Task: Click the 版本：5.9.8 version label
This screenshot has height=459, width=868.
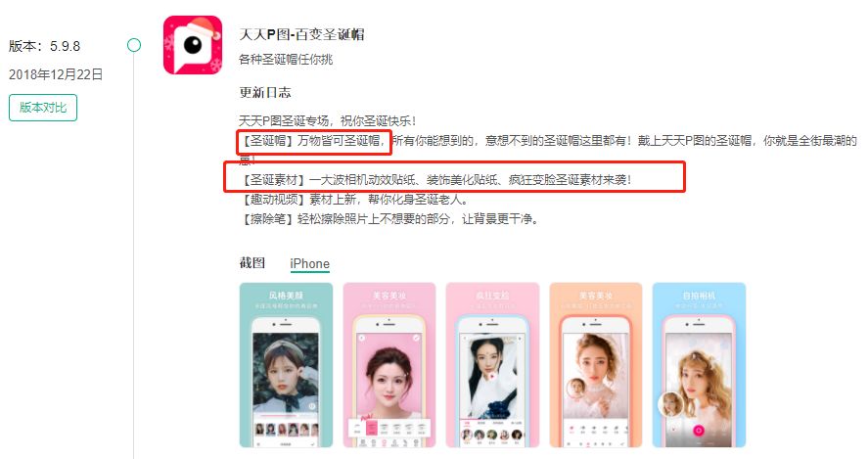Action: pyautogui.click(x=44, y=46)
